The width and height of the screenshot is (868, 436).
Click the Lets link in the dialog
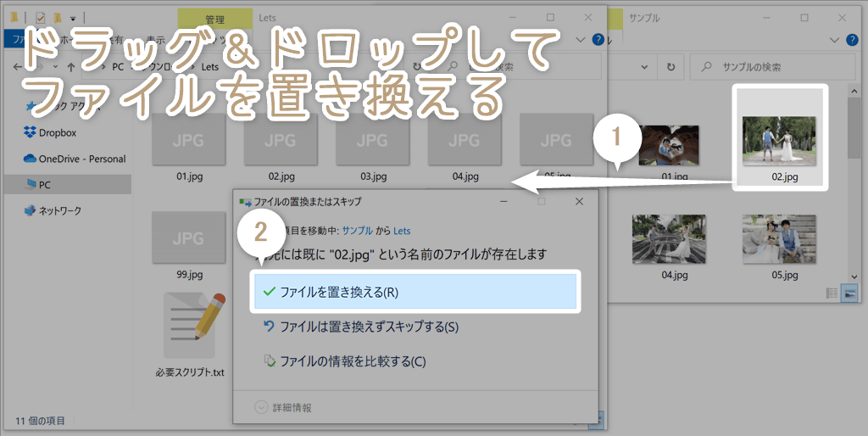pos(402,231)
